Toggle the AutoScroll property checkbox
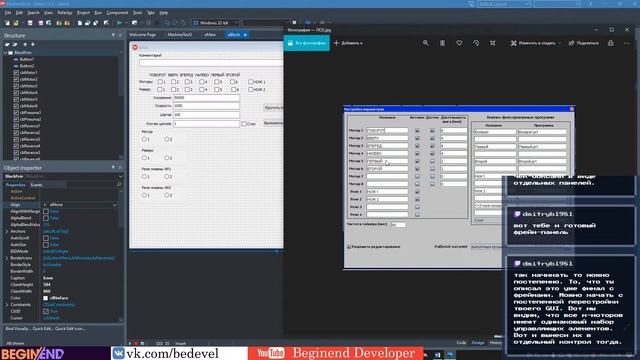The width and height of the screenshot is (640, 360). click(46, 238)
